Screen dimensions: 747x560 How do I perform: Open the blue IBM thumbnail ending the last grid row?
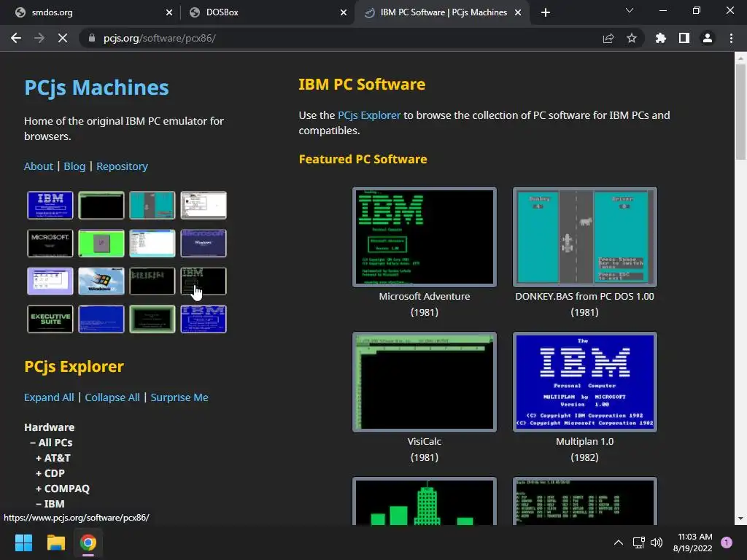(x=204, y=319)
